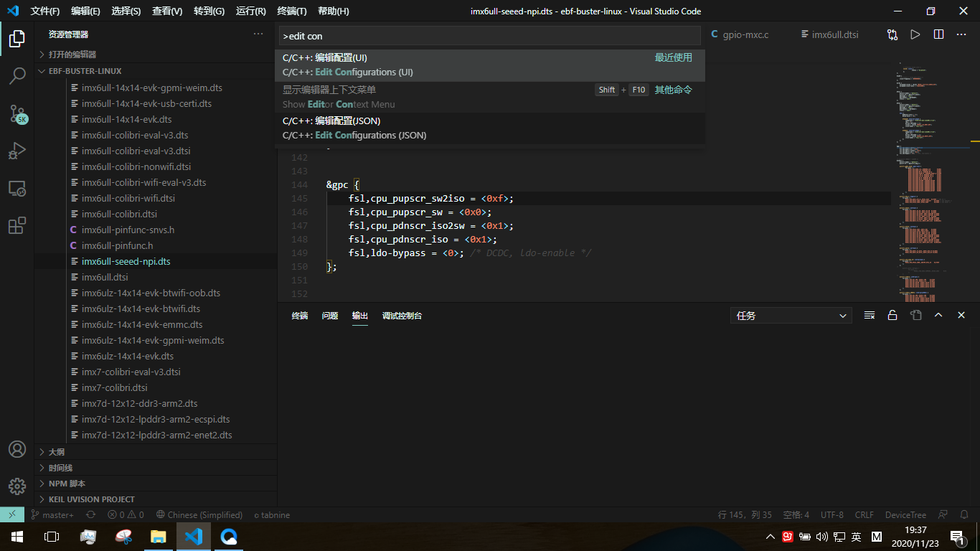The height and width of the screenshot is (551, 980).
Task: Open the Search view in Activity Bar
Action: click(x=17, y=76)
